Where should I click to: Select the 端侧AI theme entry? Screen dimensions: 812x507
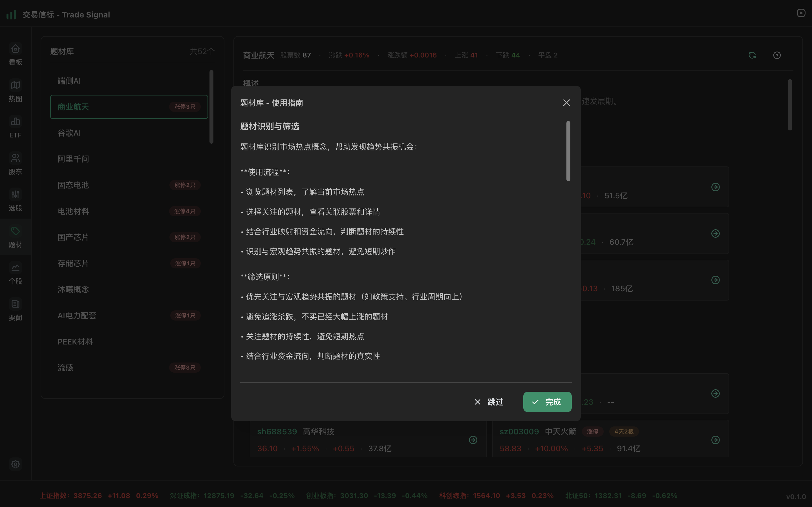pyautogui.click(x=129, y=81)
